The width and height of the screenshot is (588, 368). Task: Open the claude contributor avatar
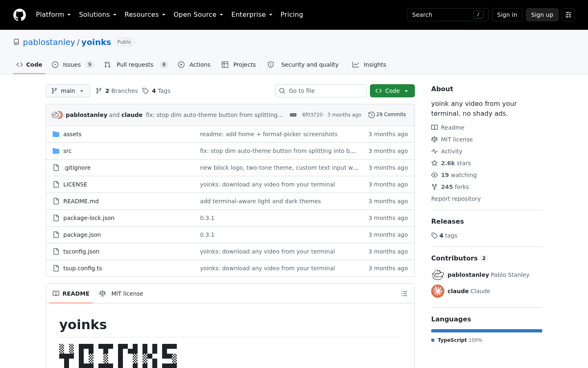(438, 291)
